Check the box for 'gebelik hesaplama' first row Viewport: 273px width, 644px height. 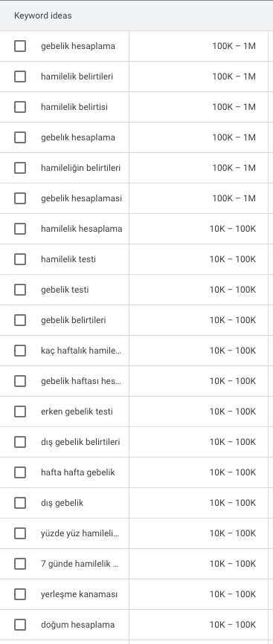[x=20, y=46]
